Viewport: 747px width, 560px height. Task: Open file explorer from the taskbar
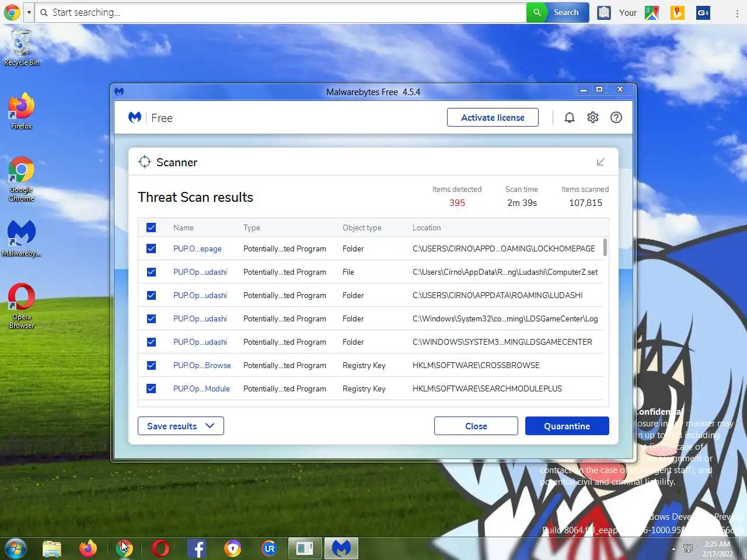click(52, 548)
